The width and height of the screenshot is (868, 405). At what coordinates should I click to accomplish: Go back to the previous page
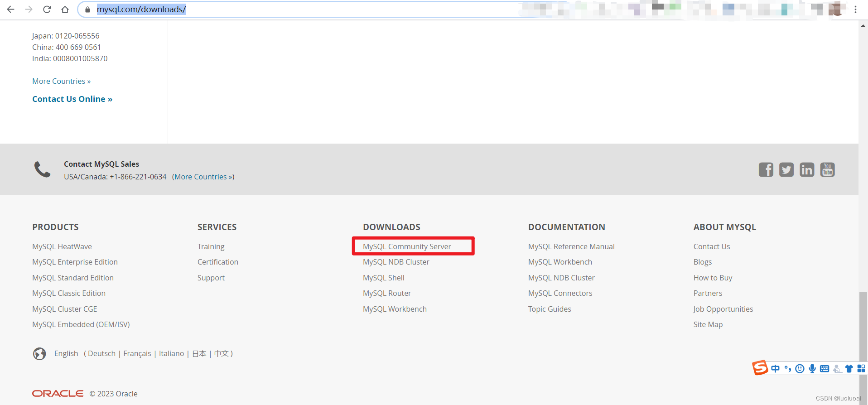tap(11, 9)
